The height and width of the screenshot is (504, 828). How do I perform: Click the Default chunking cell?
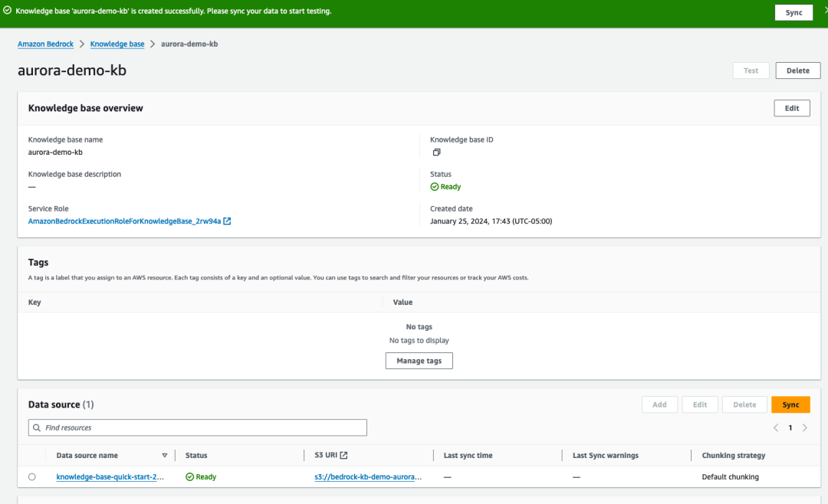731,476
